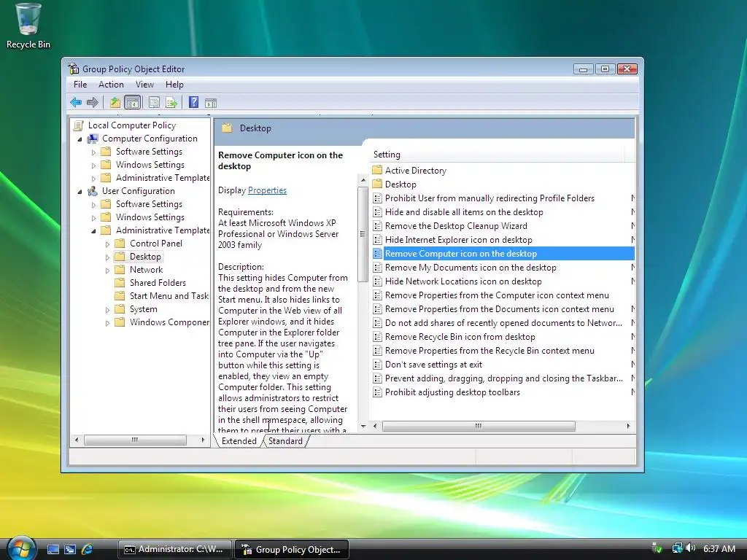Click the description pane vertical scrollbar thumb

pyautogui.click(x=363, y=234)
